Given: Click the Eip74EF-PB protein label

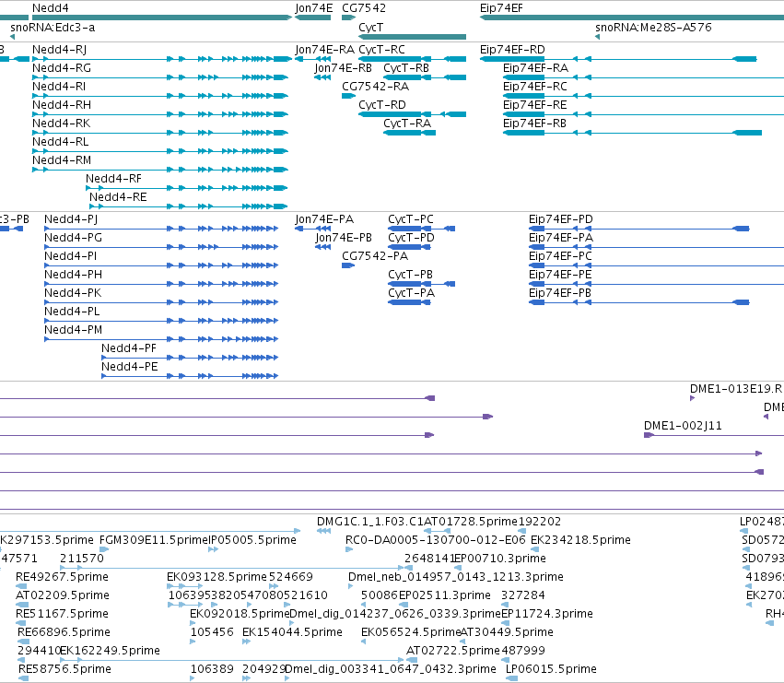Looking at the screenshot, I should coord(560,293).
